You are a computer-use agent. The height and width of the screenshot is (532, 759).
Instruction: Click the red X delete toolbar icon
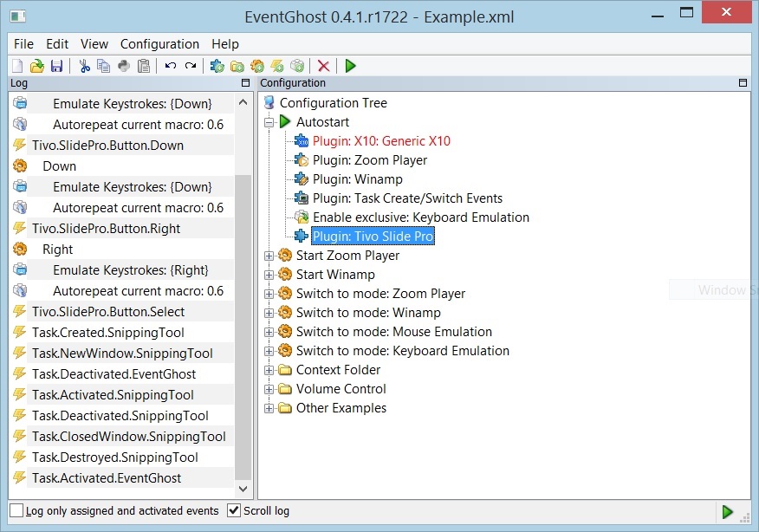pyautogui.click(x=323, y=66)
